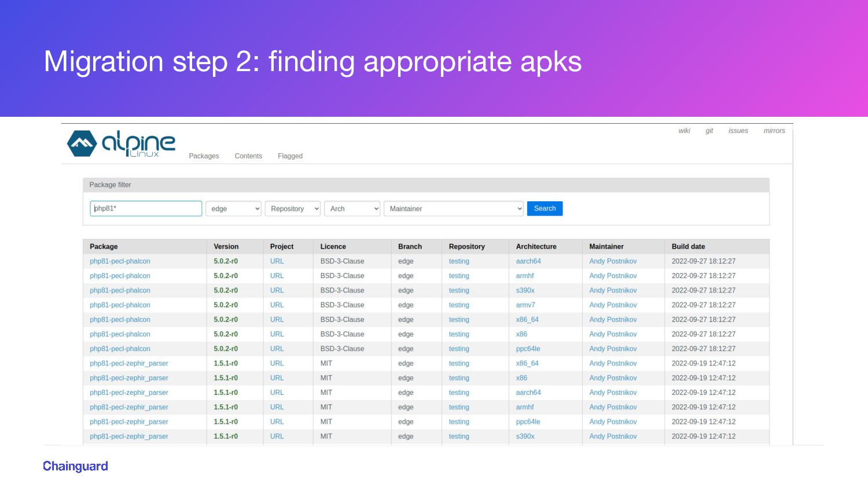Filter by x86_64 in phalcon row
Image resolution: width=868 pixels, height=488 pixels.
(x=527, y=319)
